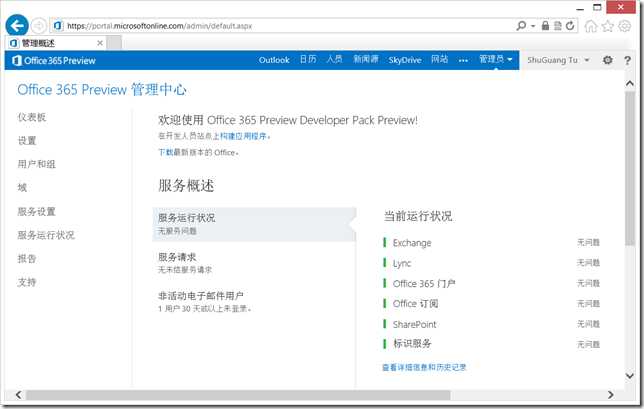Click the Office 365 Preview 管理中心 heading
Screen dimensions: 644x409
(101, 90)
